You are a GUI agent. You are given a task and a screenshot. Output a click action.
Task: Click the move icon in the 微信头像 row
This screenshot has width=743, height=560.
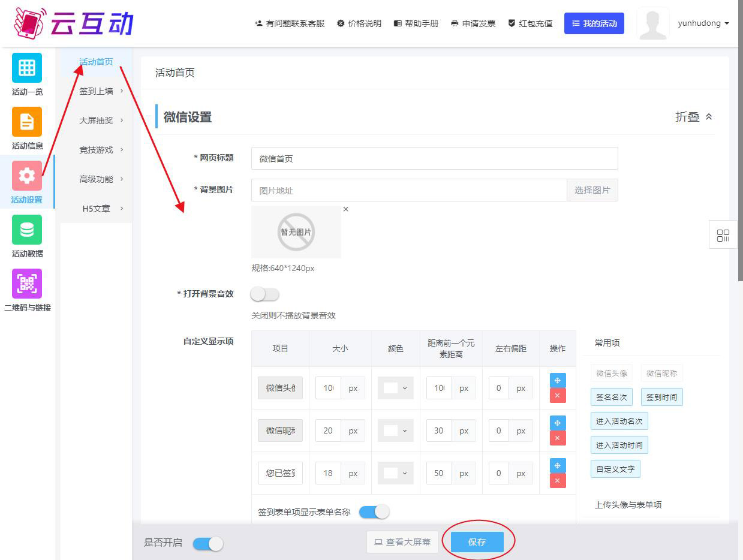(558, 381)
